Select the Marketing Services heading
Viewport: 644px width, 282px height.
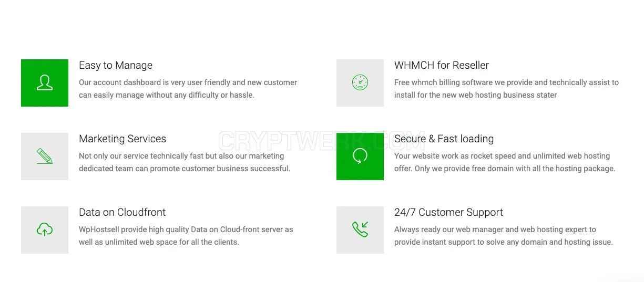[x=122, y=139]
